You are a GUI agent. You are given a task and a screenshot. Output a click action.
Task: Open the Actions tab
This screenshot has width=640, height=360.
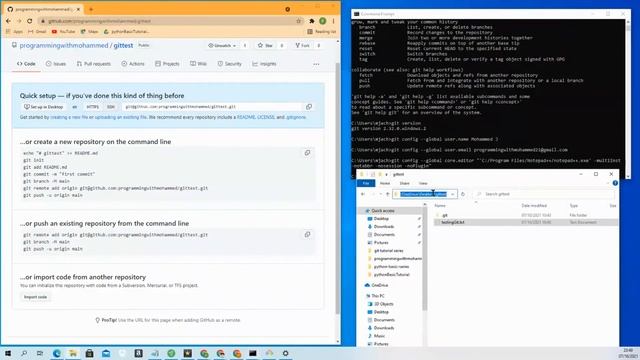point(133,64)
